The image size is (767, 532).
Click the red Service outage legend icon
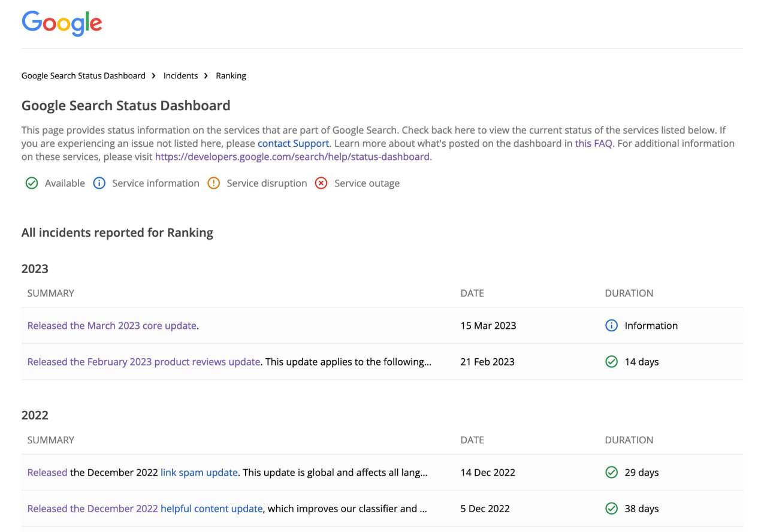pos(321,183)
